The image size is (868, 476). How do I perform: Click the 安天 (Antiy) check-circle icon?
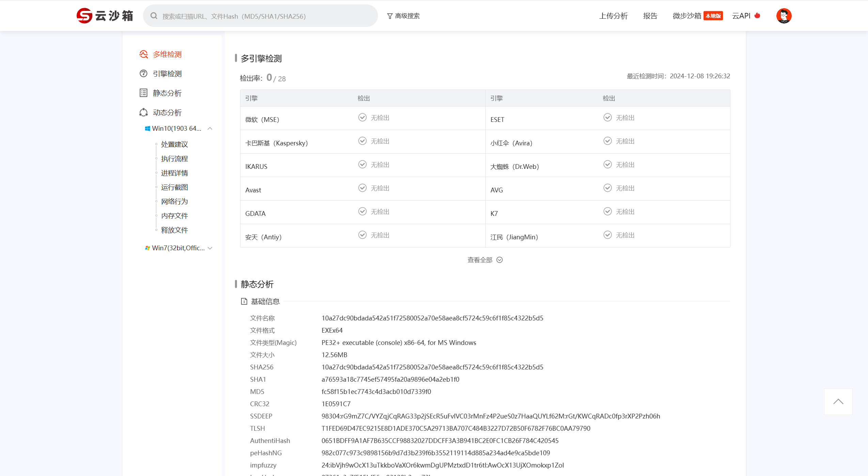tap(362, 235)
